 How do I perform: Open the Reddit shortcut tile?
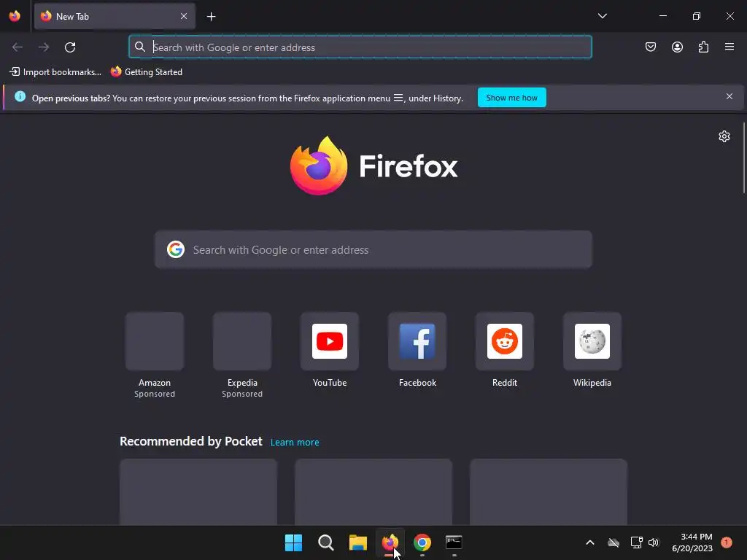[505, 351]
